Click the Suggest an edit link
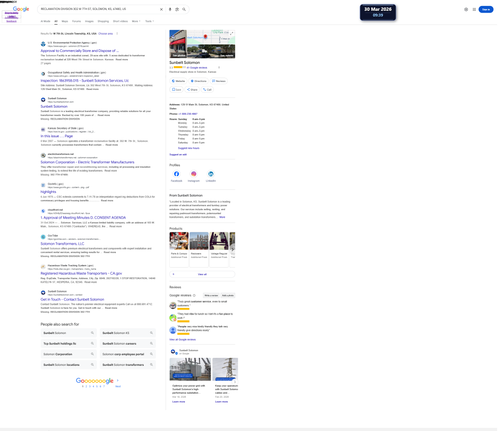Screen dimensions: 500x431 [x=178, y=155]
